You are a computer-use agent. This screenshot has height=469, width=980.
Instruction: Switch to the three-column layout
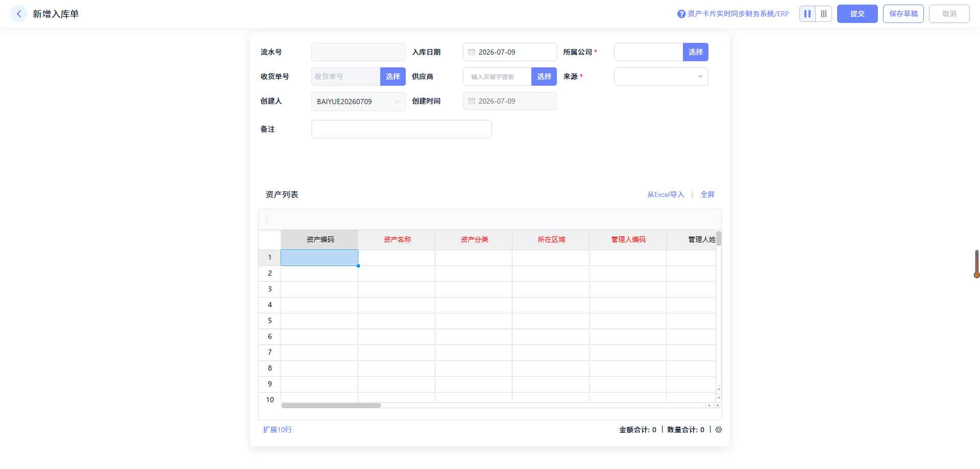pyautogui.click(x=824, y=14)
